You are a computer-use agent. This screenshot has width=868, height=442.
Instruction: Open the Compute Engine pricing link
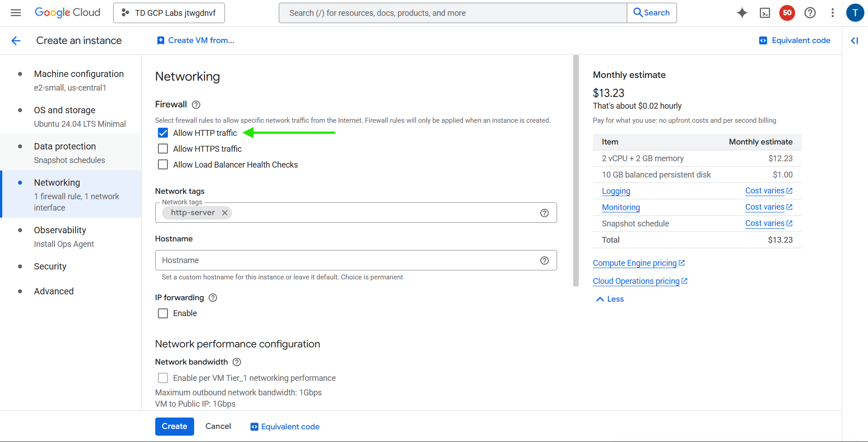pos(634,263)
